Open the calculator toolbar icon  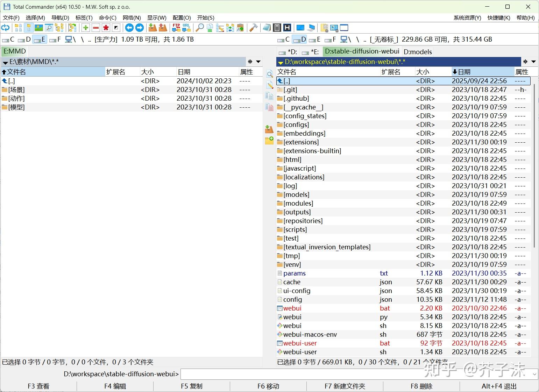[277, 28]
